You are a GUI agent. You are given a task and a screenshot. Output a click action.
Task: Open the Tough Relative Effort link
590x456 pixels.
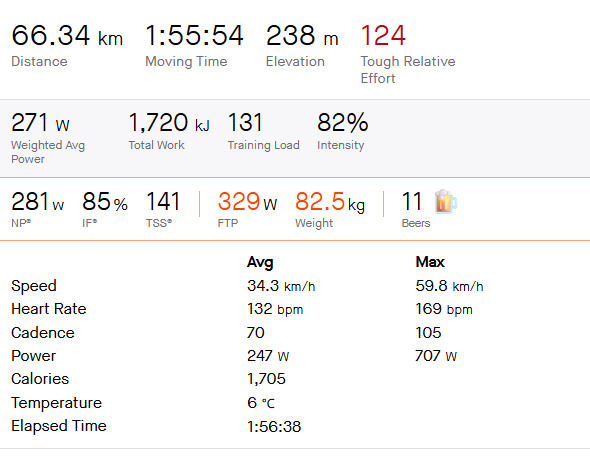[x=408, y=70]
